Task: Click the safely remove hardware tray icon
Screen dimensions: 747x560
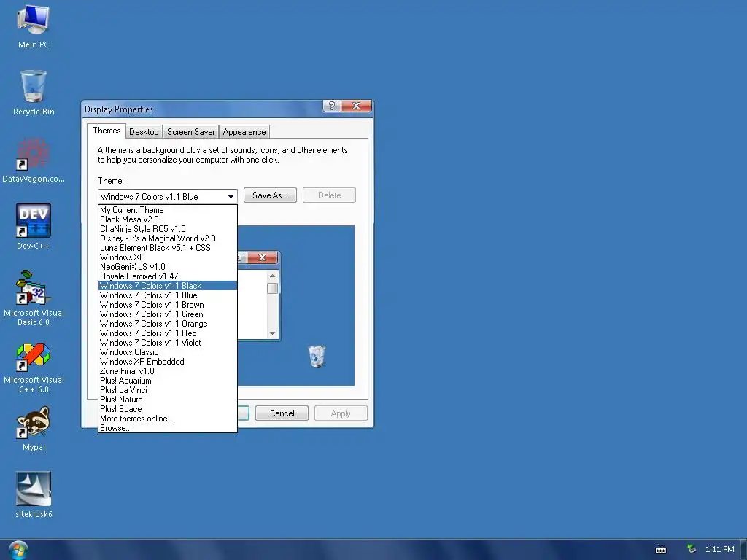Action: click(692, 549)
